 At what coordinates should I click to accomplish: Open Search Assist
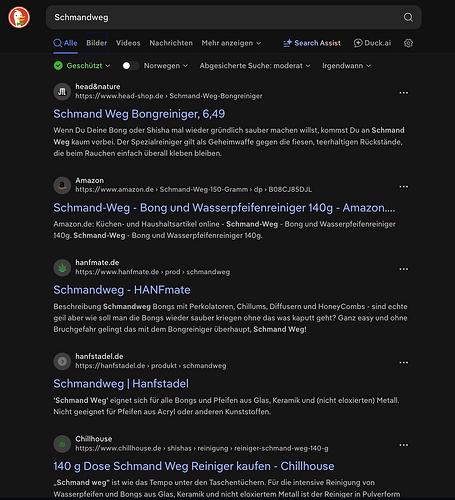pyautogui.click(x=312, y=43)
